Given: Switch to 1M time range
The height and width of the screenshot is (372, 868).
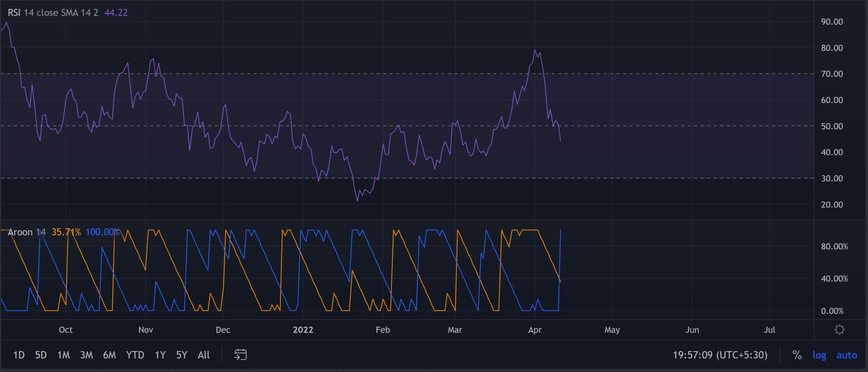Looking at the screenshot, I should (63, 355).
